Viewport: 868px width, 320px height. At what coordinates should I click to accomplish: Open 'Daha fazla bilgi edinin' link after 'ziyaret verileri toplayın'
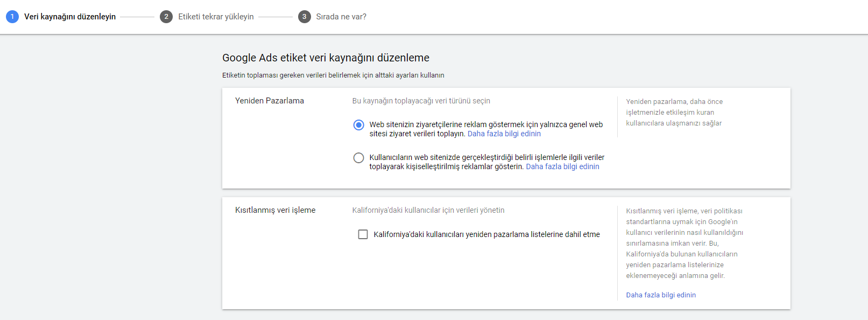coord(504,134)
